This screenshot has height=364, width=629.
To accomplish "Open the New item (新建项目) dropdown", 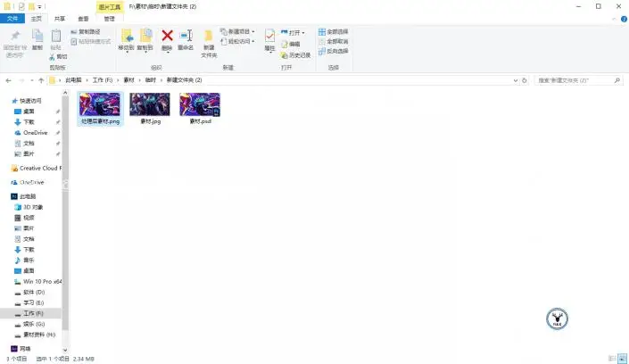I will coord(237,31).
